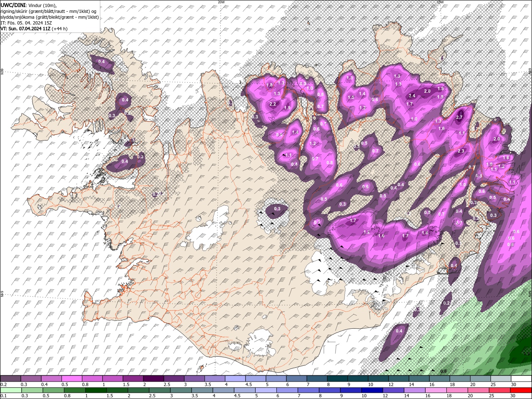Viewport: 532px width, 399px height.
Task: Select the dark teal swatch labeled 8 in the upper legend row
Action: [x=337, y=379]
